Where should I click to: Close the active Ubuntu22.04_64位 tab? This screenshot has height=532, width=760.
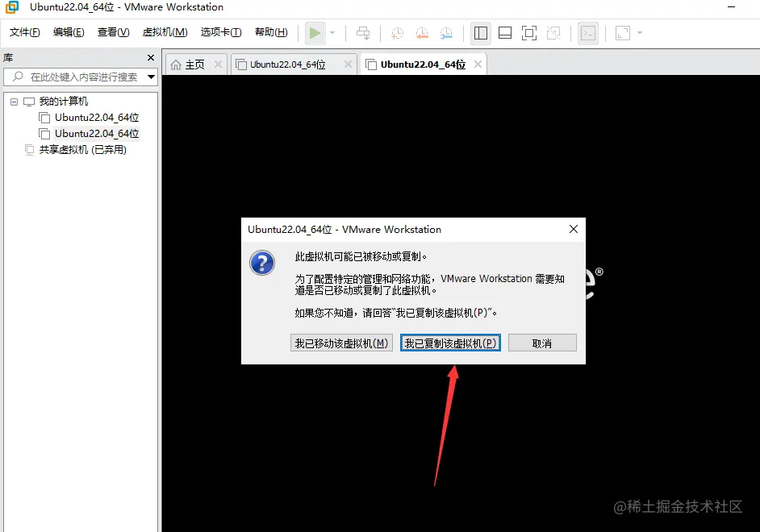pyautogui.click(x=478, y=64)
